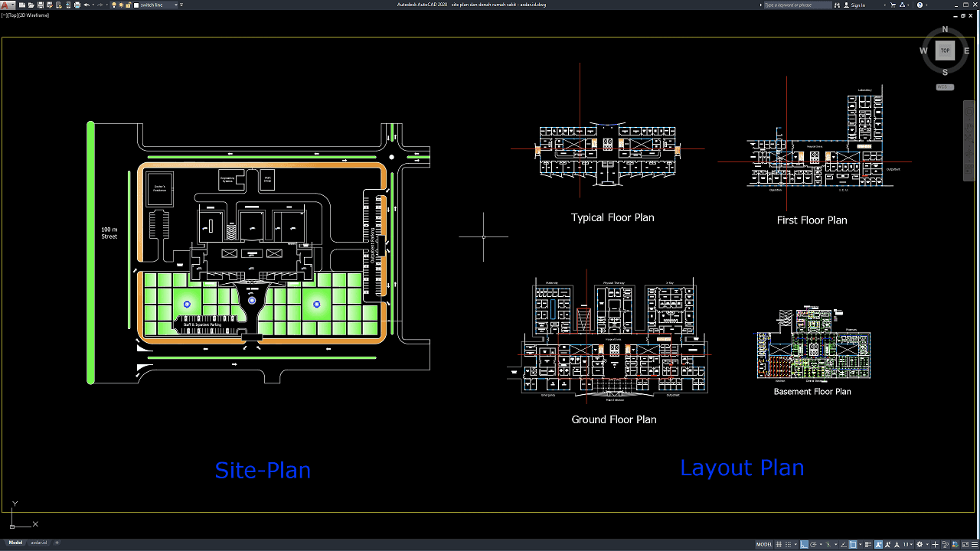The image size is (980, 551).
Task: Click the Open file folder icon
Action: click(31, 5)
